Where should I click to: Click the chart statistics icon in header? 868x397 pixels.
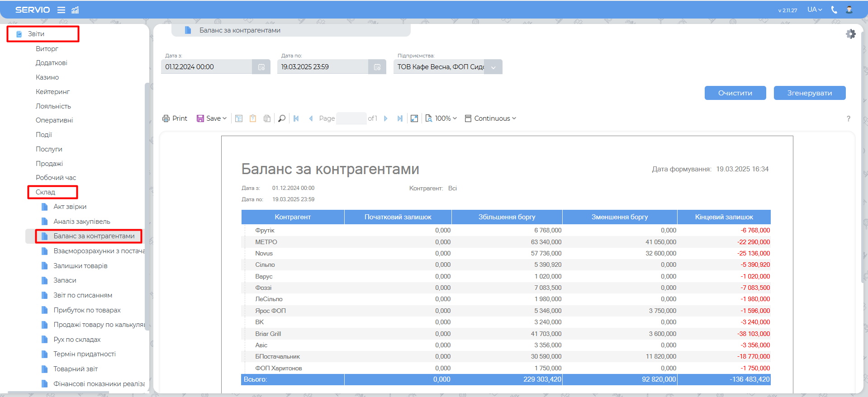pyautogui.click(x=76, y=10)
